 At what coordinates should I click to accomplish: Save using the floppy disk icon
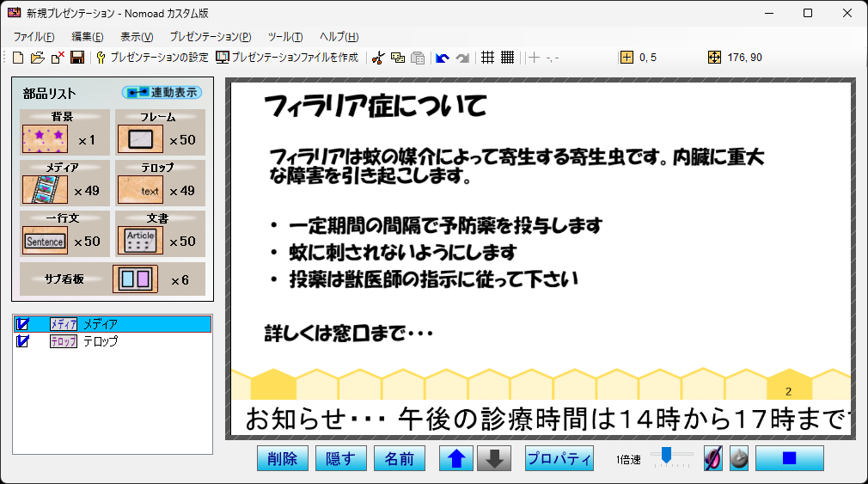click(x=77, y=58)
